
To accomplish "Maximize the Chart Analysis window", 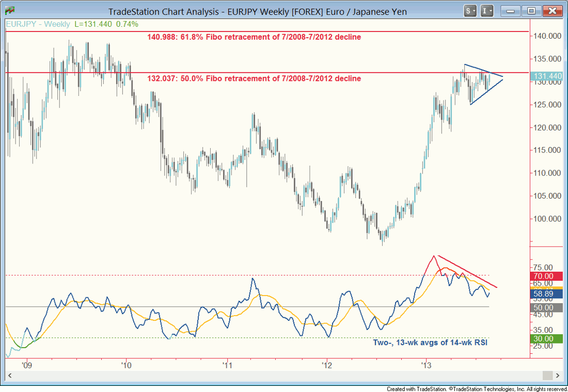I will tap(531, 11).
